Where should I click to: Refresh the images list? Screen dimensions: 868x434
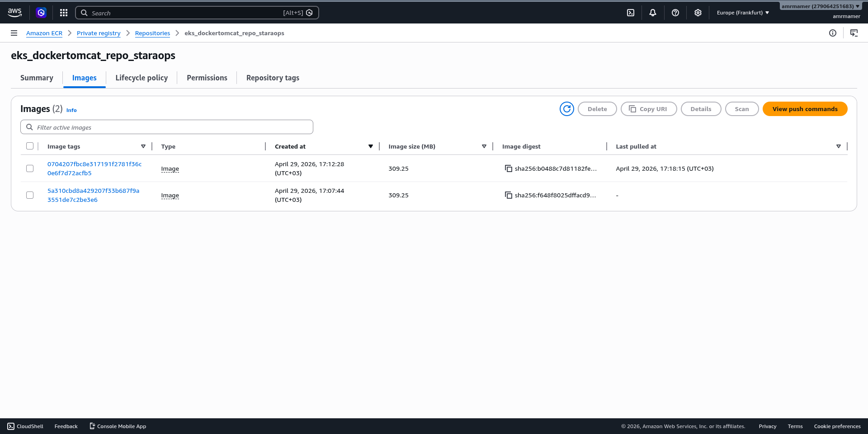tap(567, 109)
